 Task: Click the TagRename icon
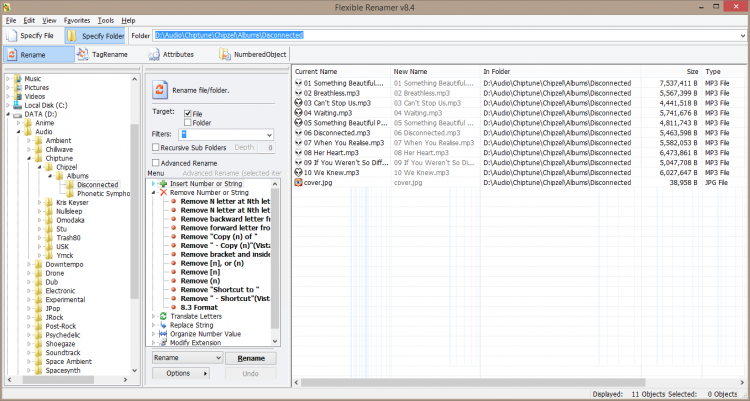pos(83,55)
